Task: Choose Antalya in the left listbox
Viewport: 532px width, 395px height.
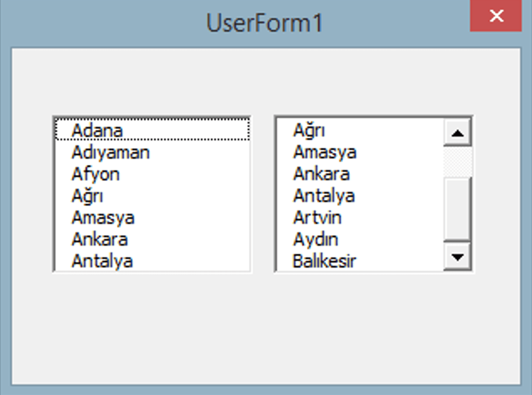Action: pos(152,261)
